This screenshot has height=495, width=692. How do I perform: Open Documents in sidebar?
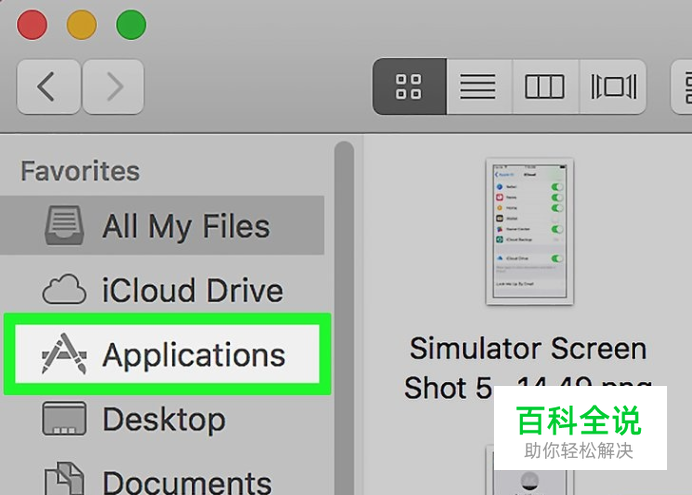tap(162, 479)
